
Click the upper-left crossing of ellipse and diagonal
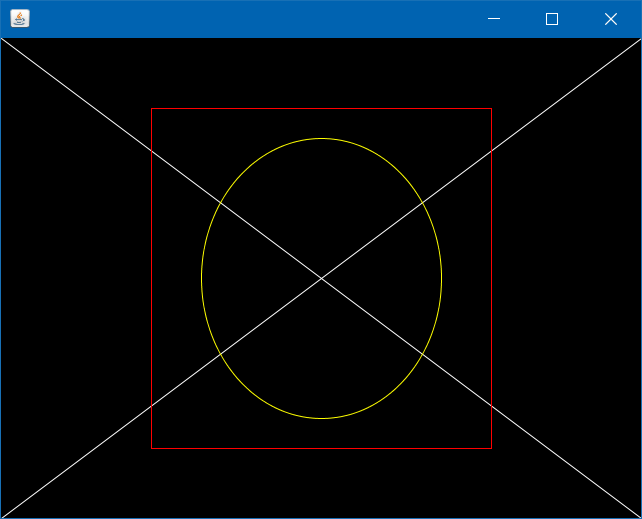[221, 203]
